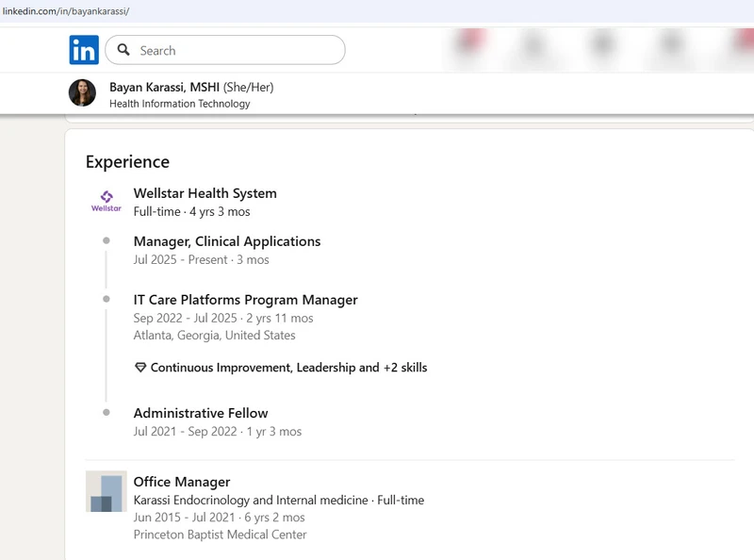Click the timeline dot beside Administrative Fellow
754x560 pixels.
(x=107, y=413)
